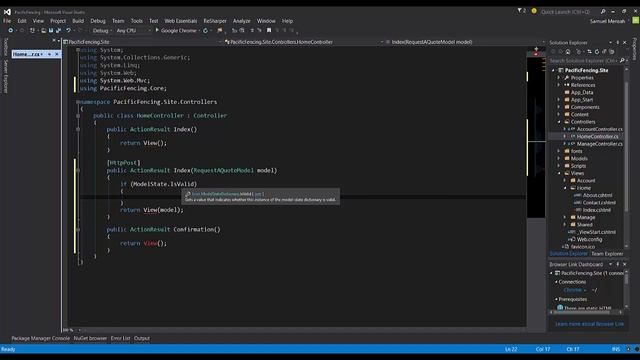Select AccountController.cs in Solution Explorer
Viewport: 640px width, 360px height.
(600, 129)
